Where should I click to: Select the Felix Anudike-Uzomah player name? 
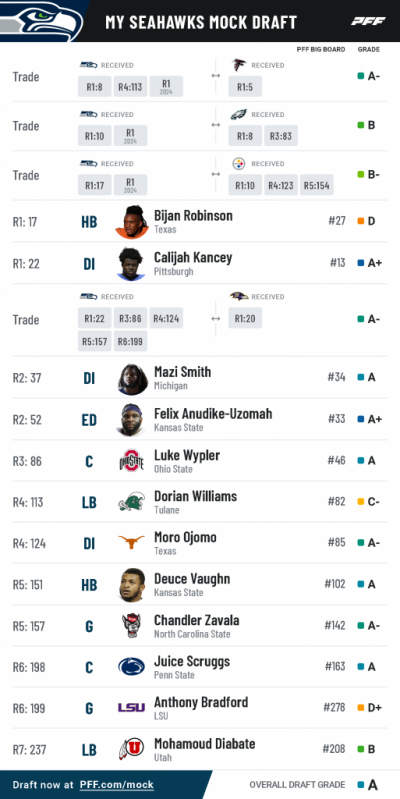213,414
